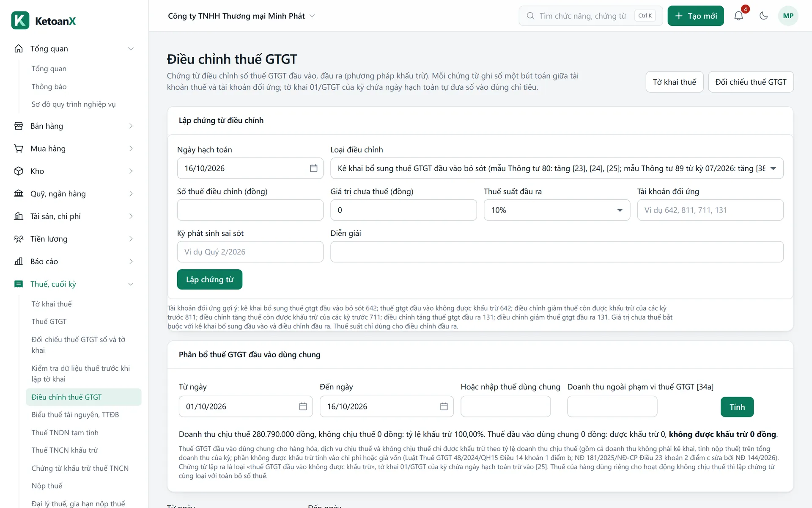Focus Doanh thu ngoài phạm vi [34a] input

click(612, 406)
